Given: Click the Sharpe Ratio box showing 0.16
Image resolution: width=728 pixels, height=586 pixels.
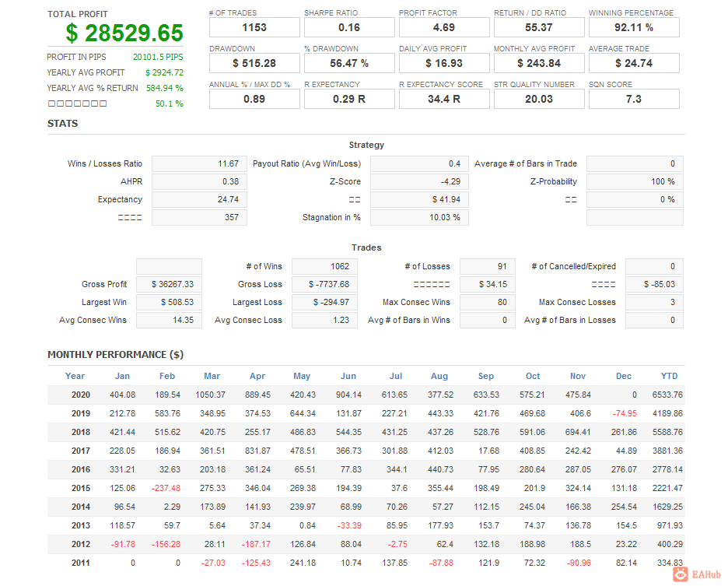Looking at the screenshot, I should pos(349,27).
